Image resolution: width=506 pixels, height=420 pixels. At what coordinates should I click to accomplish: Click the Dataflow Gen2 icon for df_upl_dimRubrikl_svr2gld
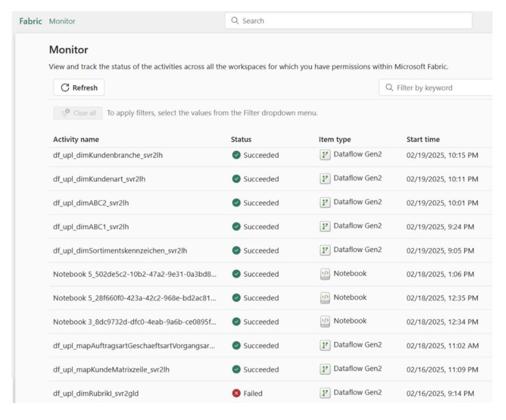tap(325, 393)
